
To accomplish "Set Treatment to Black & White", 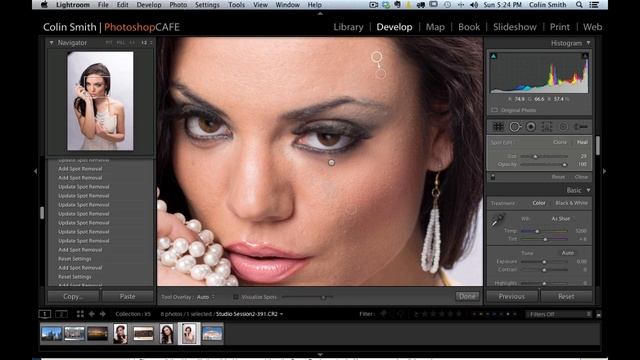I will pyautogui.click(x=571, y=203).
